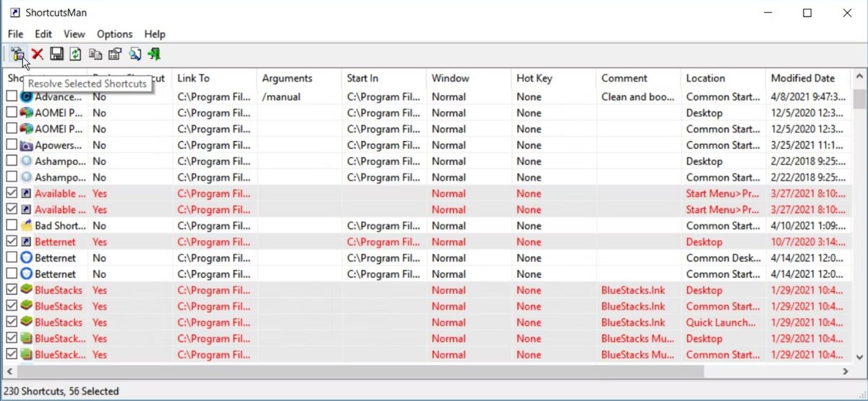Click the 4/10/2021 1:09 modified date cell
The height and width of the screenshot is (401, 868).
click(808, 226)
